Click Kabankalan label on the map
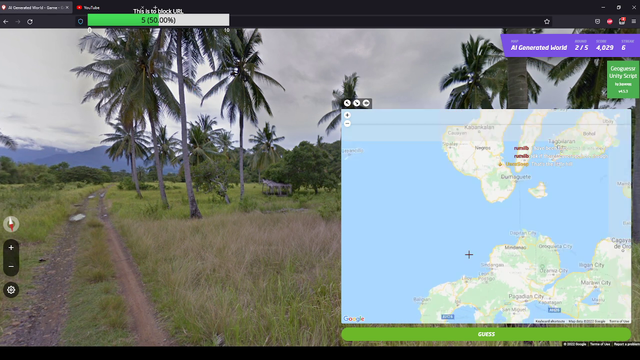The width and height of the screenshot is (640, 360). (479, 127)
